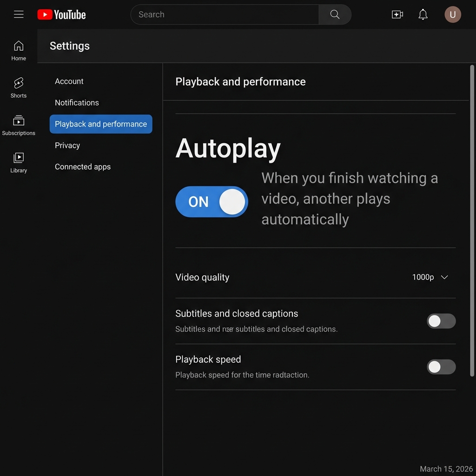Image resolution: width=476 pixels, height=476 pixels.
Task: Select the Privacy settings tab
Action: click(x=67, y=145)
